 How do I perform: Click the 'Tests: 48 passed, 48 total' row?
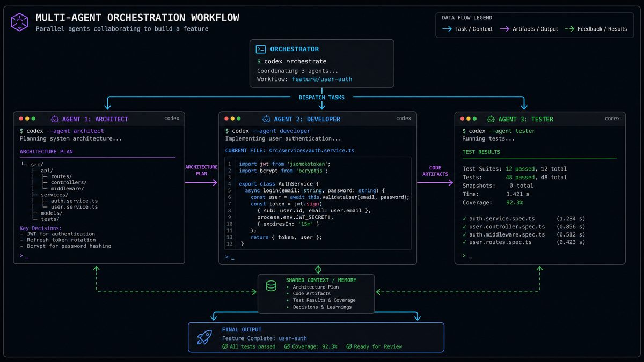coord(514,177)
